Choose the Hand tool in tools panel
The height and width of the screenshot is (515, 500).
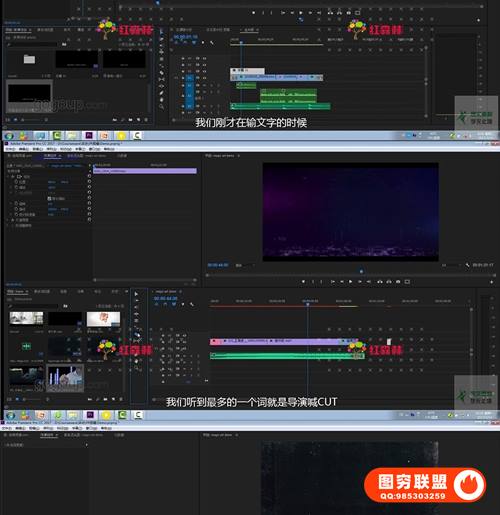click(136, 361)
